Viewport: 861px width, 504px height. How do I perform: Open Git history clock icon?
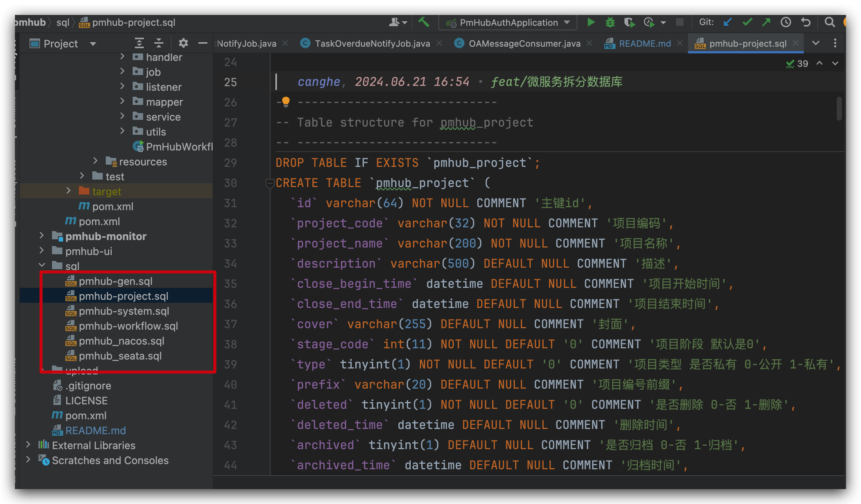coord(786,22)
